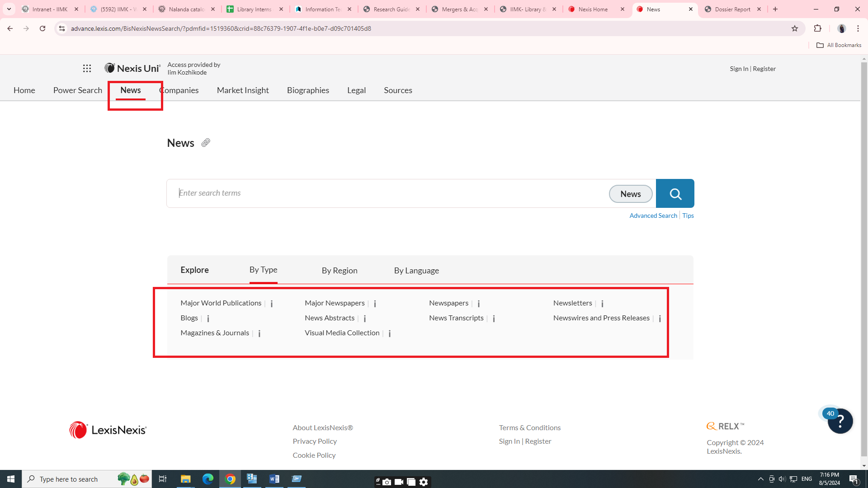Open the News search filter pill
The height and width of the screenshot is (488, 868).
pos(630,194)
